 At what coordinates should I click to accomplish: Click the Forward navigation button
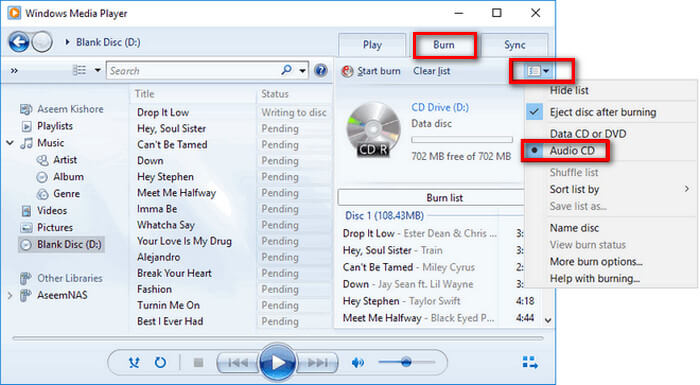pyautogui.click(x=42, y=42)
